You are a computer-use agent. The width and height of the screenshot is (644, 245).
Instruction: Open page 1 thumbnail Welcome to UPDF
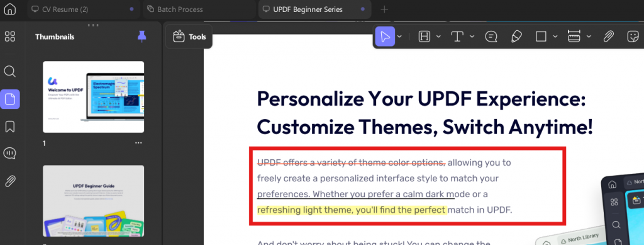[x=93, y=97]
